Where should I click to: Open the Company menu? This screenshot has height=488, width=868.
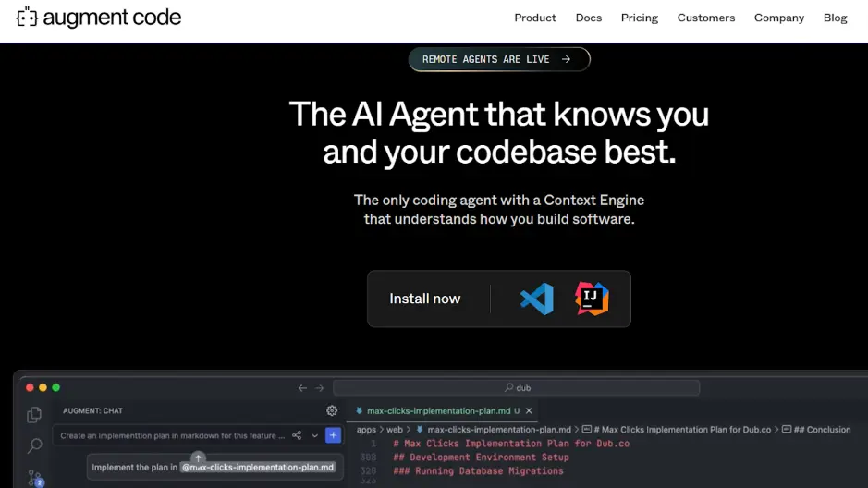779,18
